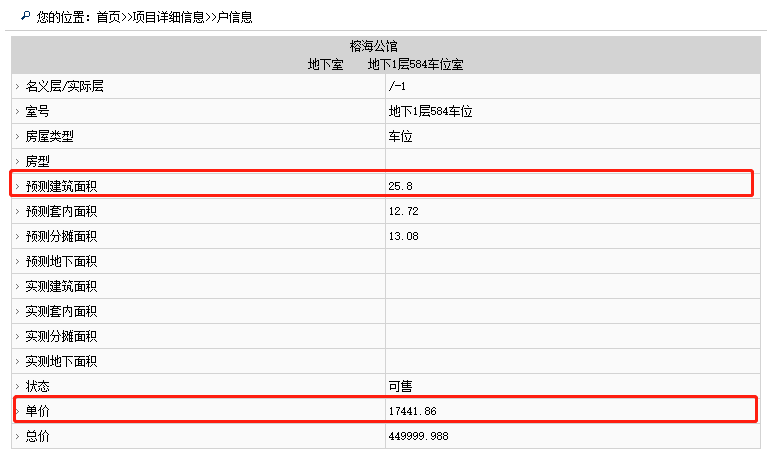Click the 室号 row label
Viewport: 770px width, 453px height.
[37, 112]
